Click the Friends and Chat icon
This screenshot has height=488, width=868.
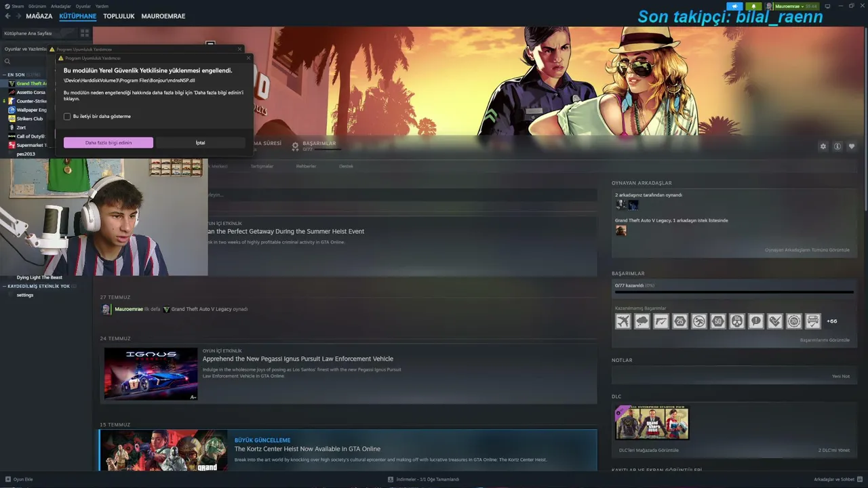(x=861, y=479)
